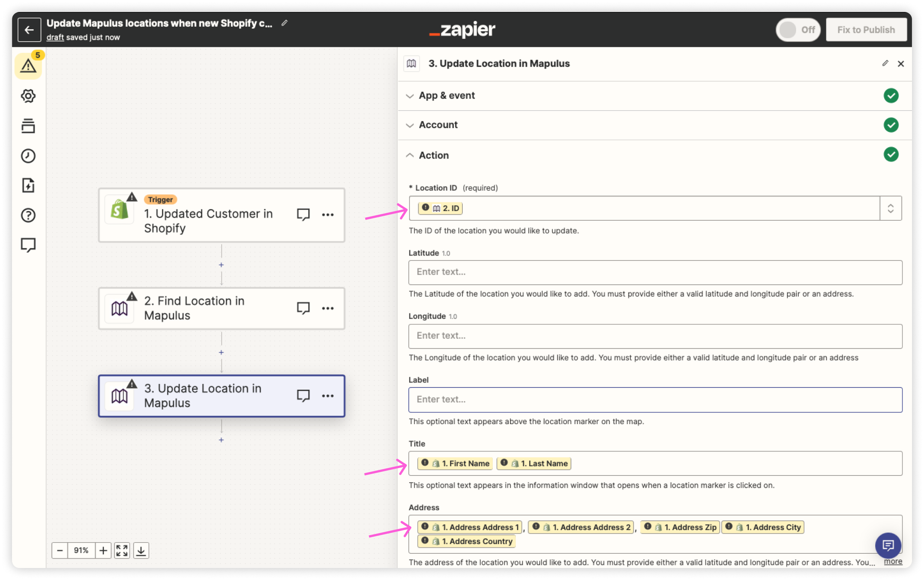Click the 1. Address Zip pill
This screenshot has height=580, width=924.
(x=679, y=527)
